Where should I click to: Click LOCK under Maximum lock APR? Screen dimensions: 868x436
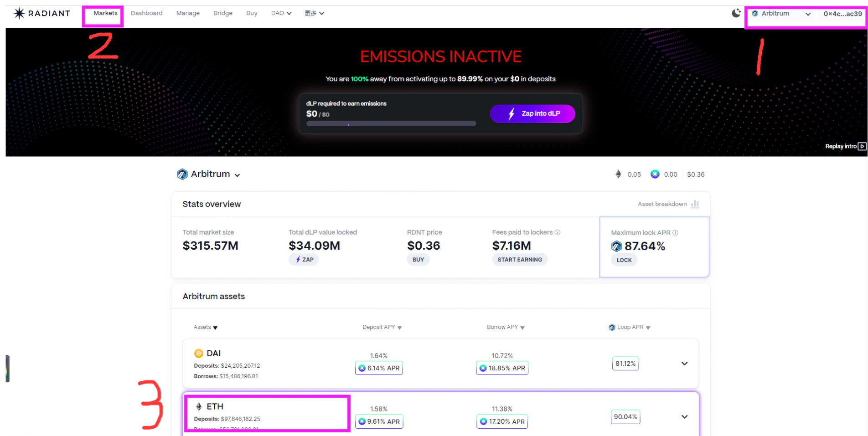click(x=624, y=260)
